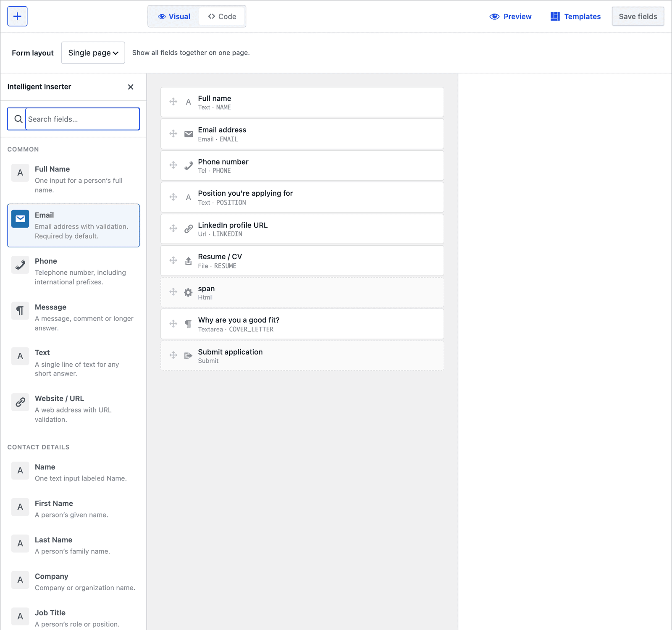Switch to the Visual tab

pos(174,16)
